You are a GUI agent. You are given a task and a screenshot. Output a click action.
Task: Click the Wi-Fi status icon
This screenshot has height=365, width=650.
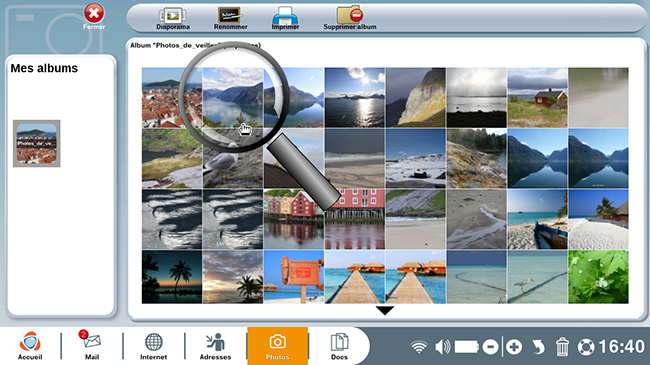[419, 347]
